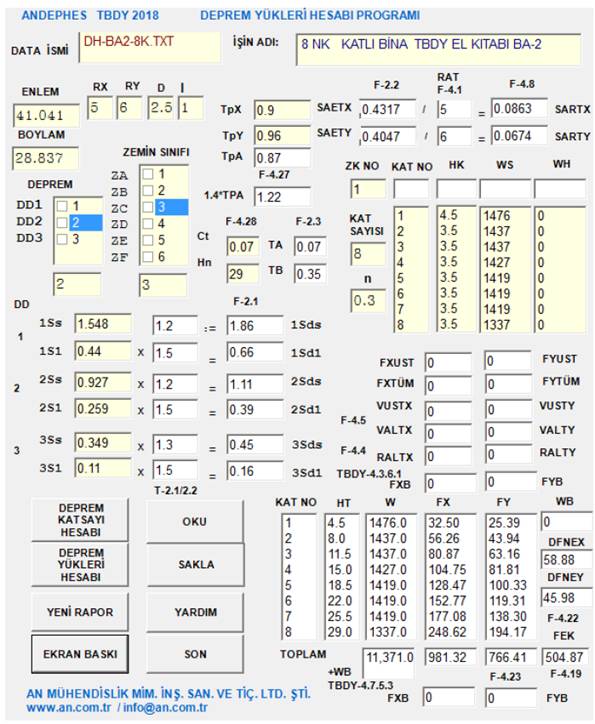Click the OKU button
The width and height of the screenshot is (595, 724).
point(195,522)
